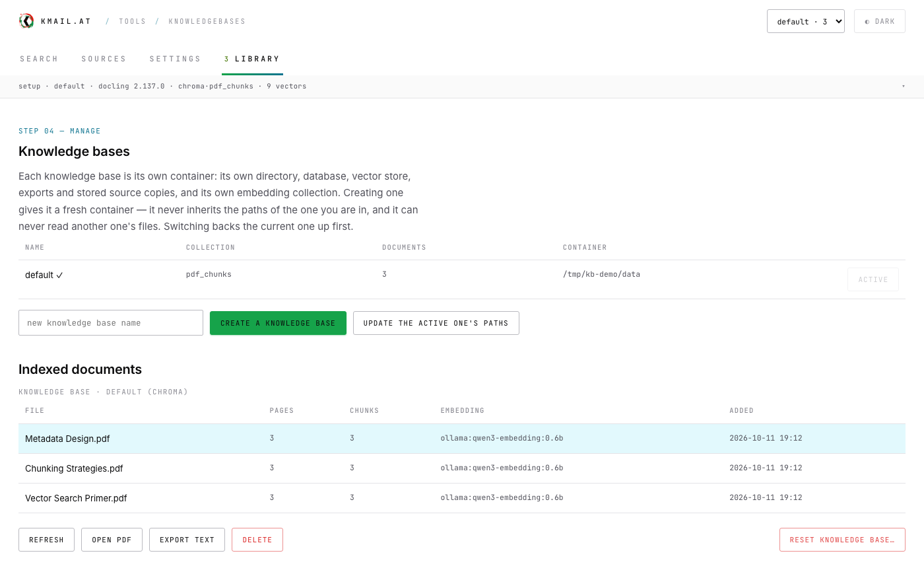
Task: Click the OPEN PDF button
Action: [x=112, y=540]
